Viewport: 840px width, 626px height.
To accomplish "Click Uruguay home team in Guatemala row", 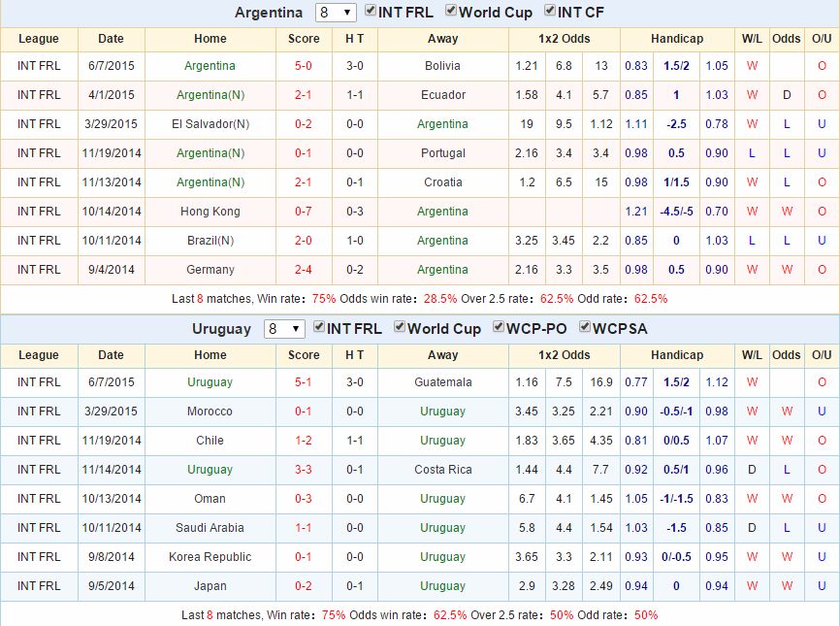I will [x=210, y=382].
